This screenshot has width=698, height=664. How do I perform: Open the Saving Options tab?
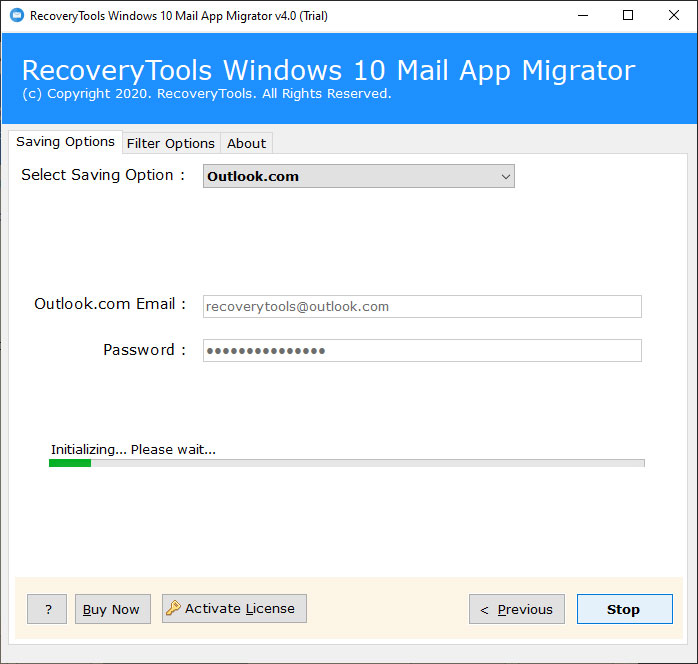[65, 142]
